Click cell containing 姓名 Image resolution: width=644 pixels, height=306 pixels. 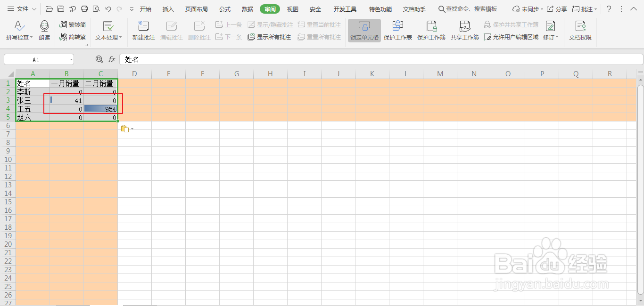click(x=33, y=83)
